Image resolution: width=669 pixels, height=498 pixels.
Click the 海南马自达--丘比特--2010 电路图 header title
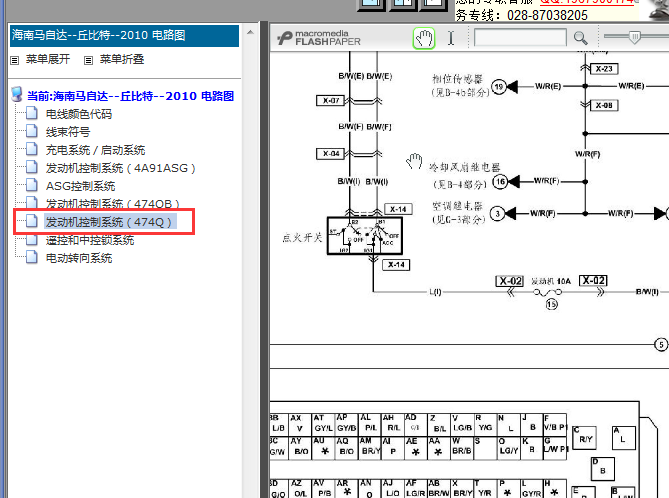(99, 35)
